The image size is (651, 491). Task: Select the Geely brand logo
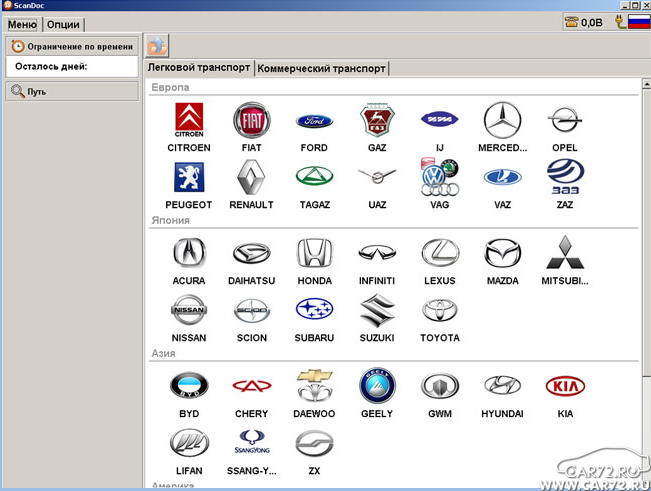(377, 385)
